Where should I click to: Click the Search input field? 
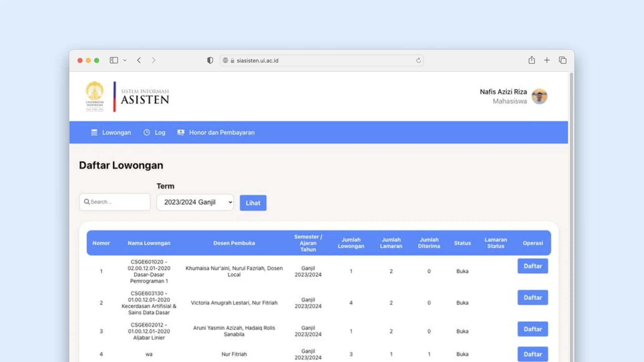pyautogui.click(x=114, y=202)
